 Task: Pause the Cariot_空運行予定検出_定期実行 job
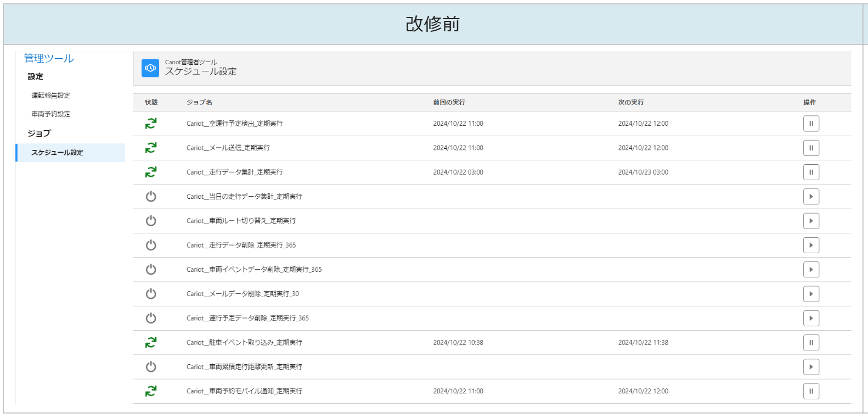pos(811,124)
